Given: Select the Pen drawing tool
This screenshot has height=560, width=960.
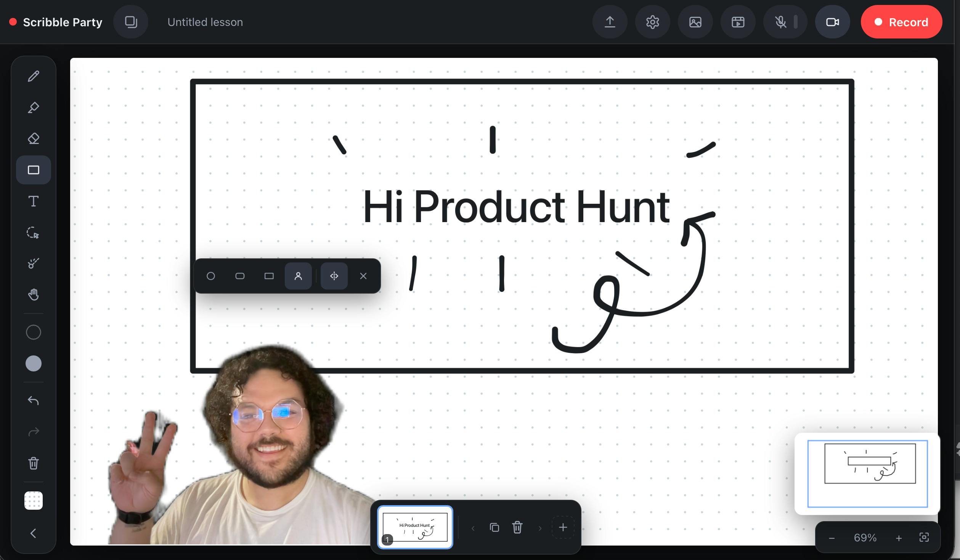Looking at the screenshot, I should pos(34,76).
